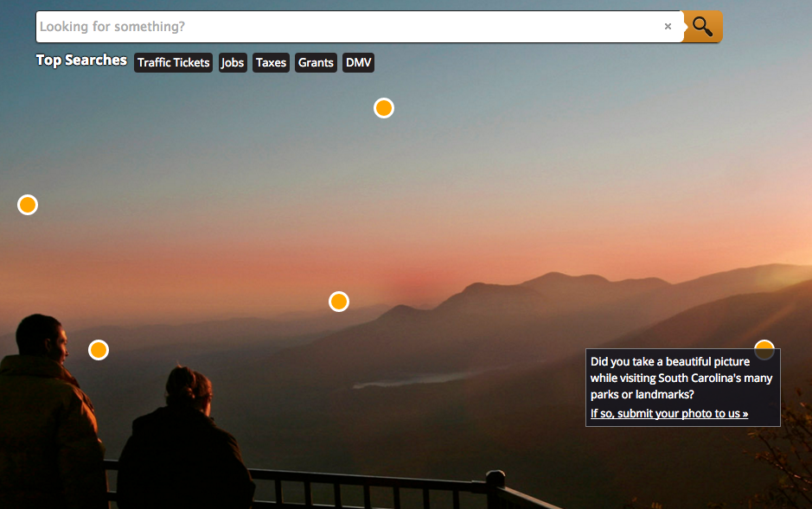Open the orange hotspot dot above the mountain valley
The height and width of the screenshot is (509, 812).
[x=339, y=302]
